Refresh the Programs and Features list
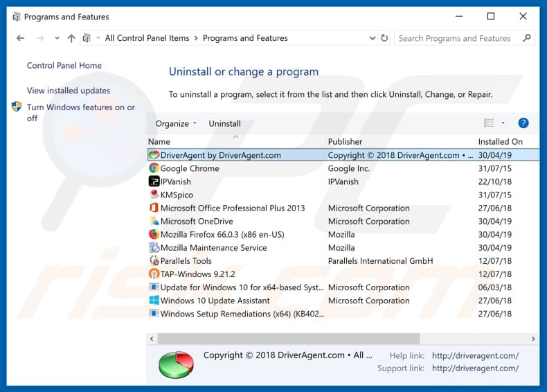 coord(384,38)
